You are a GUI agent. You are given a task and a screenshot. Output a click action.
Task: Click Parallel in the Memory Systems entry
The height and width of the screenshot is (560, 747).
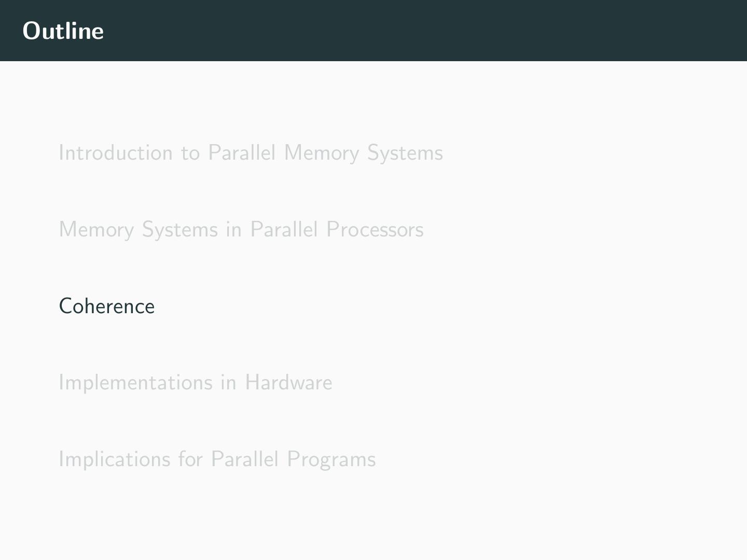coord(284,230)
